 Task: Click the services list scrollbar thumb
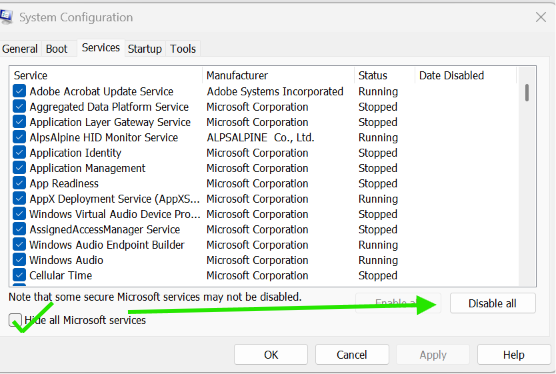(527, 93)
